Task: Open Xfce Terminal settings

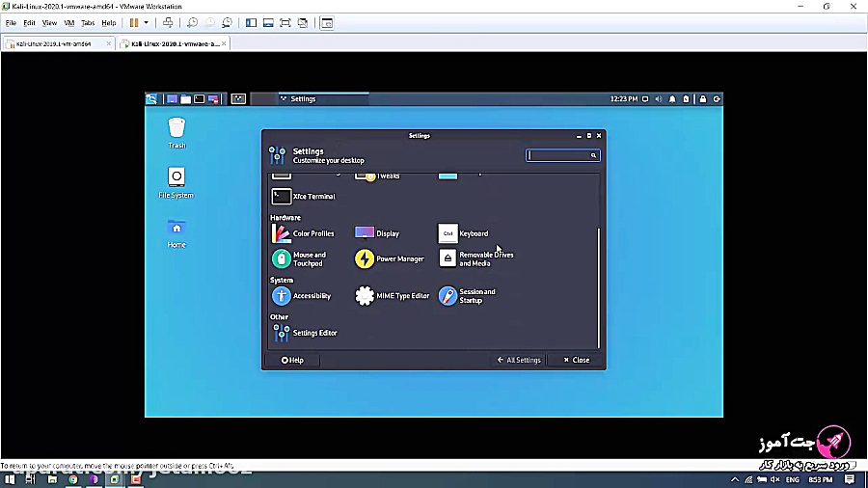Action: point(304,197)
